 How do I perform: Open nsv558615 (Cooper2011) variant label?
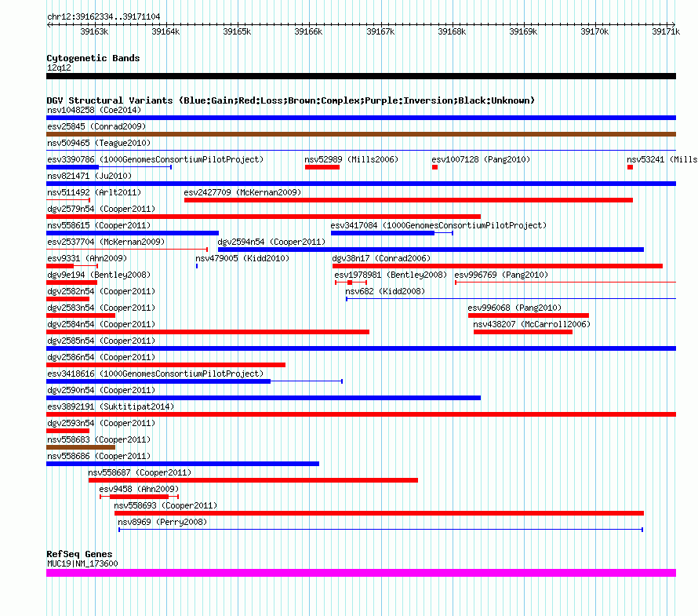[x=99, y=225]
